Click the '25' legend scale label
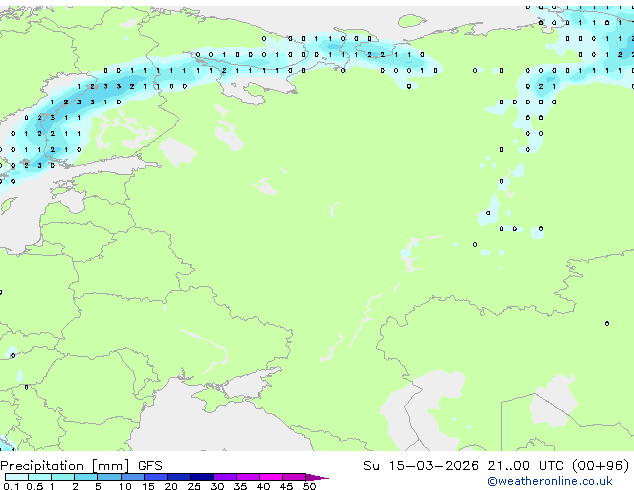Viewport: 634px width, 490px height. 194,486
